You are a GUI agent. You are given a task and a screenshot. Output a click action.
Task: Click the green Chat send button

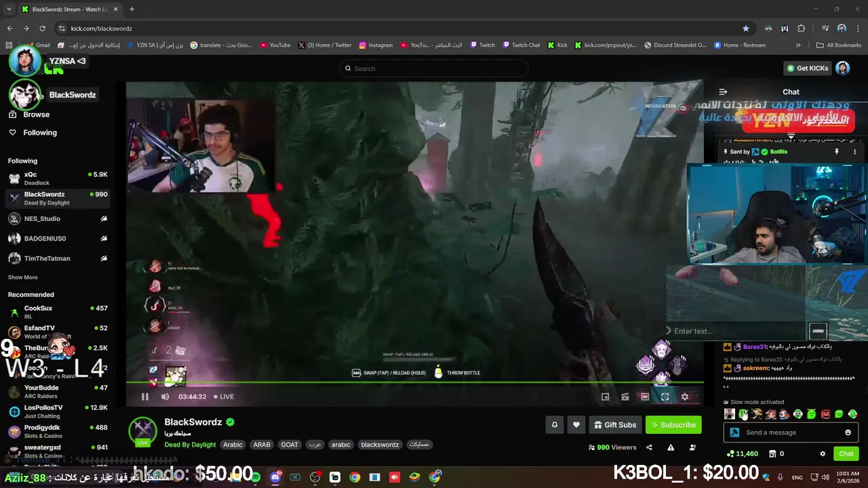coord(846,453)
